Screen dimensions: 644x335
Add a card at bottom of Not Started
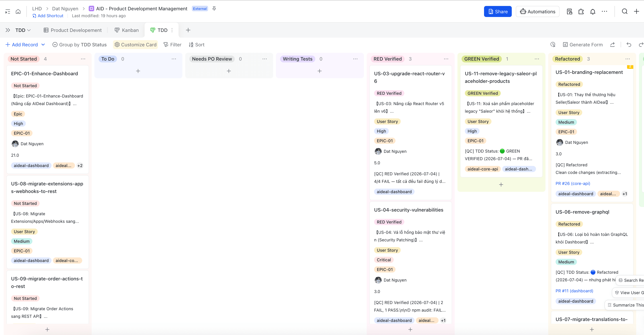(47, 329)
